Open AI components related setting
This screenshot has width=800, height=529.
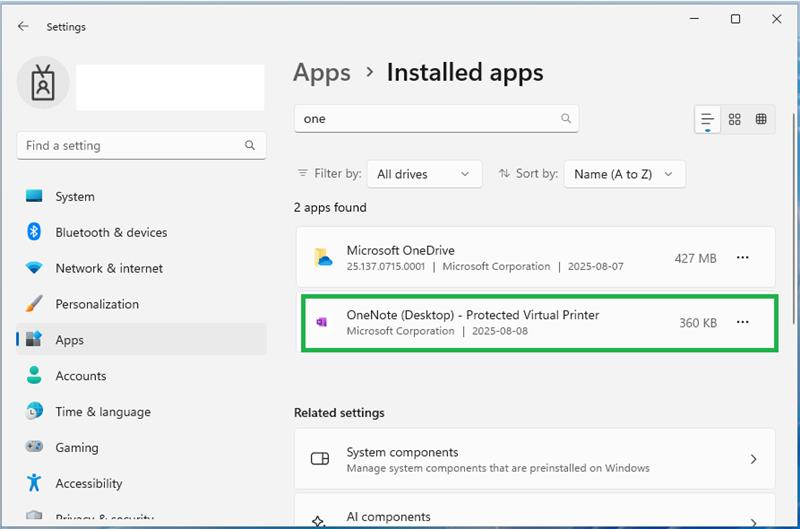pos(534,512)
